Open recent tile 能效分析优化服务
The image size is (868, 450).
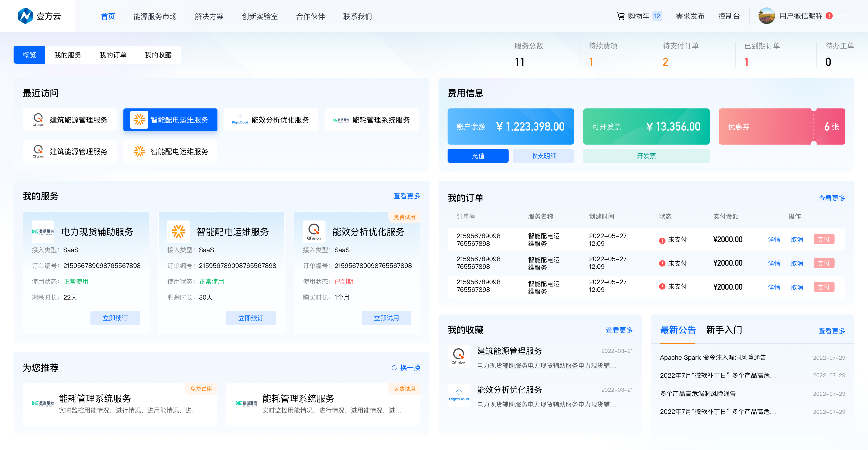click(x=271, y=120)
